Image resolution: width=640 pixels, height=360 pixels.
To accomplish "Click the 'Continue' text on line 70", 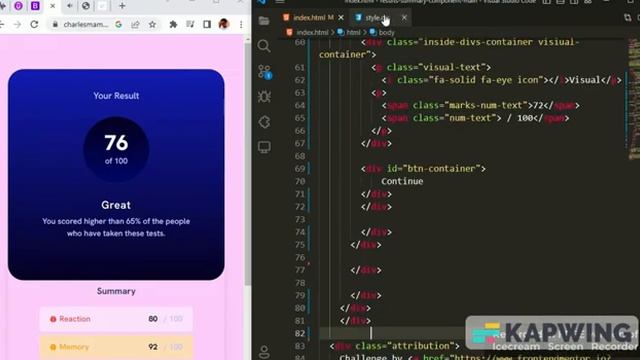I will pos(402,181).
